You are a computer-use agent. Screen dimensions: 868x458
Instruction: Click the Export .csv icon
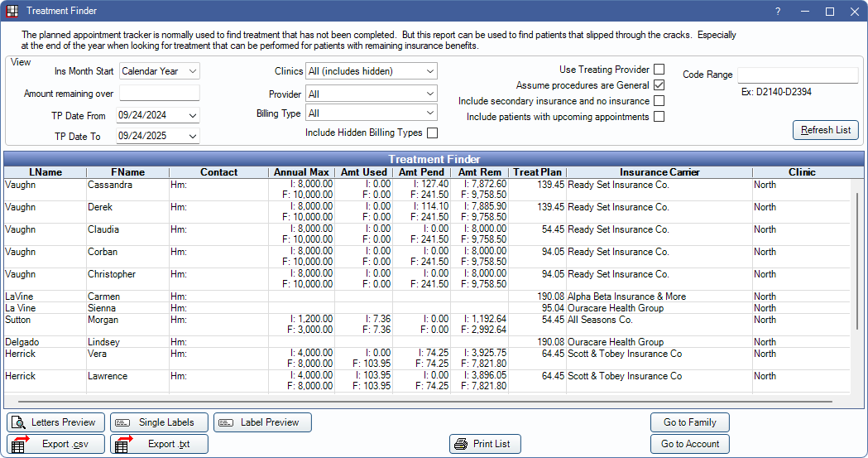(x=20, y=445)
